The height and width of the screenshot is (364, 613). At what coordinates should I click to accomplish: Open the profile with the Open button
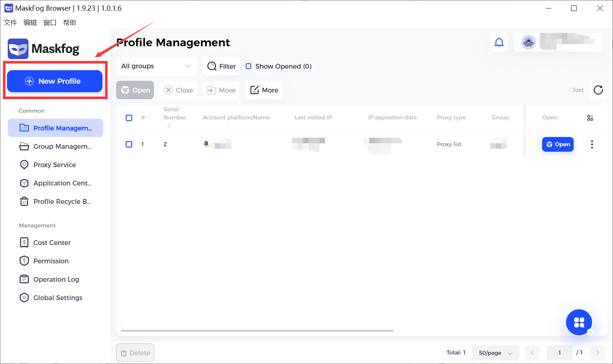[x=558, y=144]
